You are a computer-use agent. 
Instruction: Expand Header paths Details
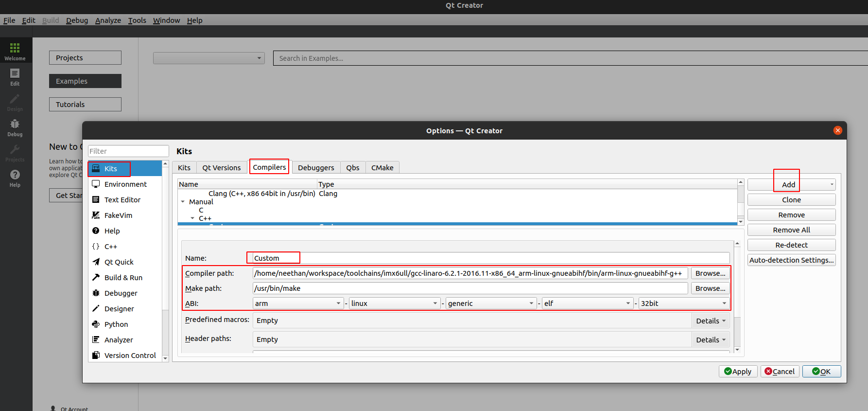click(x=710, y=340)
